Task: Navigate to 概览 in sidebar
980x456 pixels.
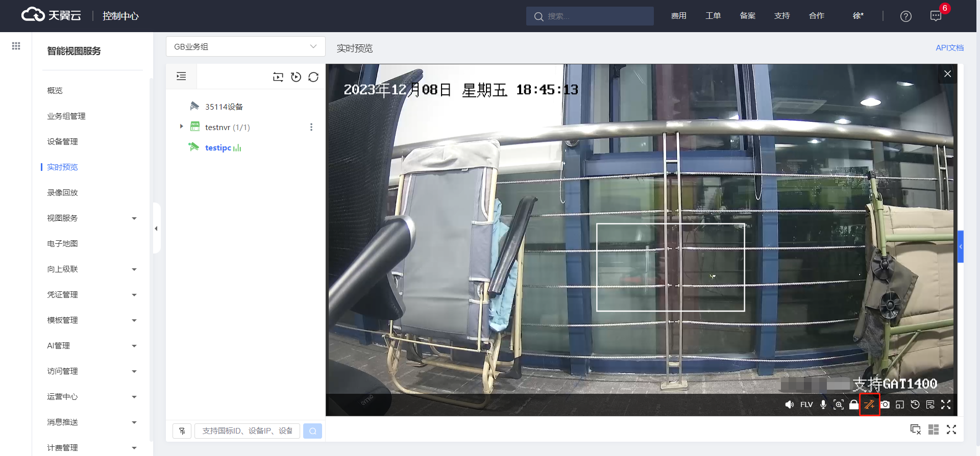Action: point(55,90)
